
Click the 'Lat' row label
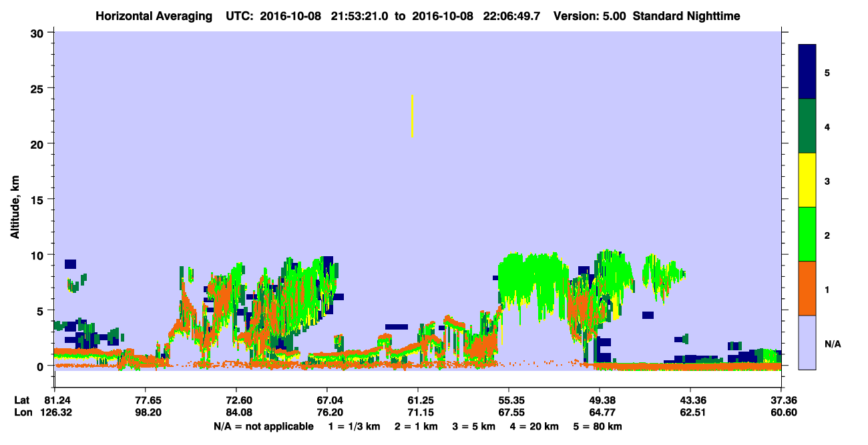click(21, 400)
